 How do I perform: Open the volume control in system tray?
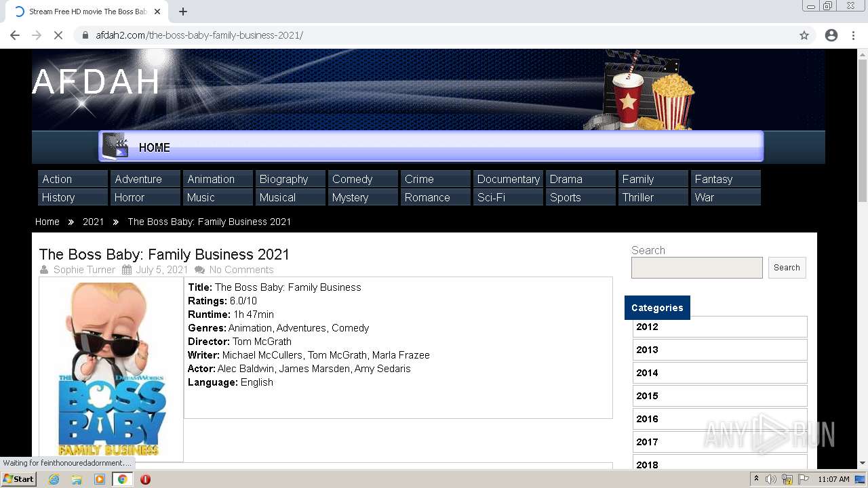(x=771, y=479)
